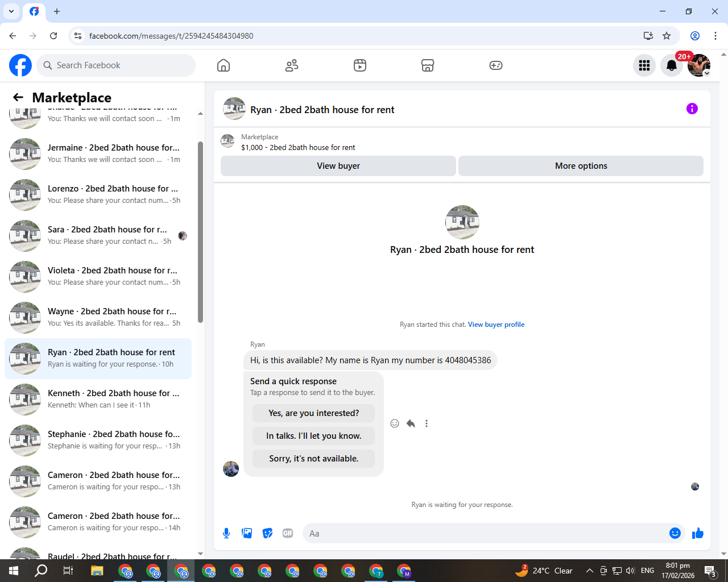Open Sara's conversation

point(98,235)
